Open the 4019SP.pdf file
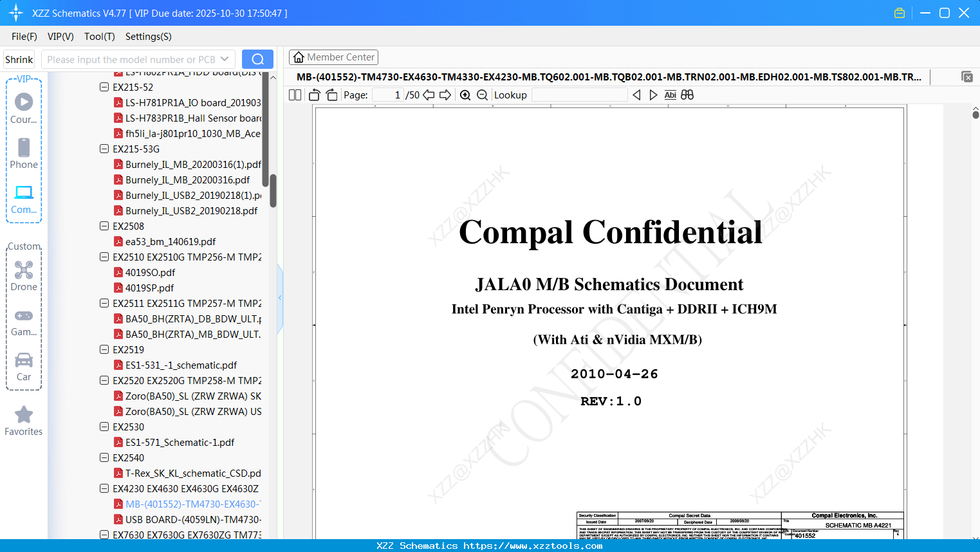The image size is (980, 552). [150, 288]
